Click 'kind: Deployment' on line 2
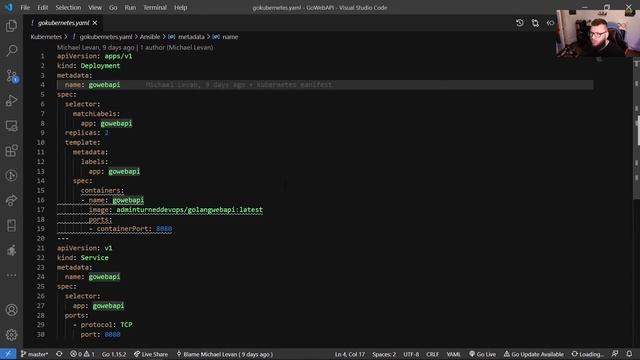Image resolution: width=640 pixels, height=360 pixels. click(x=89, y=66)
